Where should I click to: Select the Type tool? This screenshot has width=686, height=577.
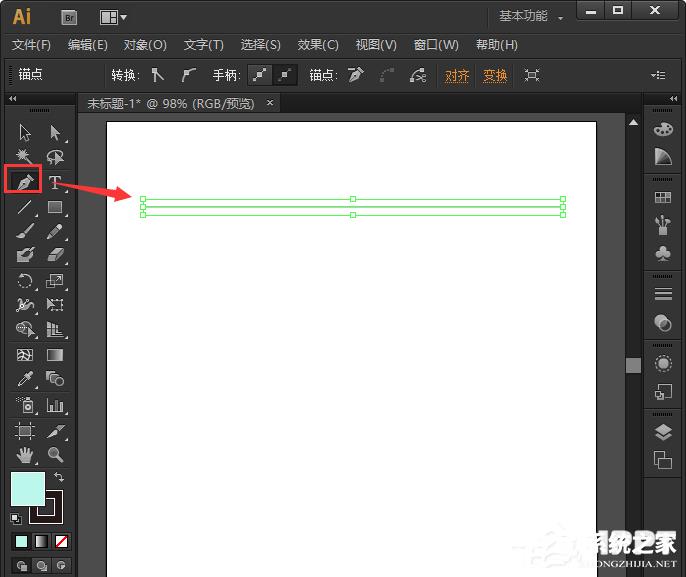(55, 182)
